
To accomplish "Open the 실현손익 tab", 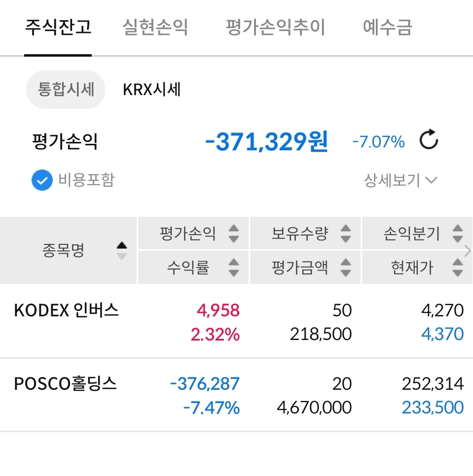I will click(x=155, y=27).
